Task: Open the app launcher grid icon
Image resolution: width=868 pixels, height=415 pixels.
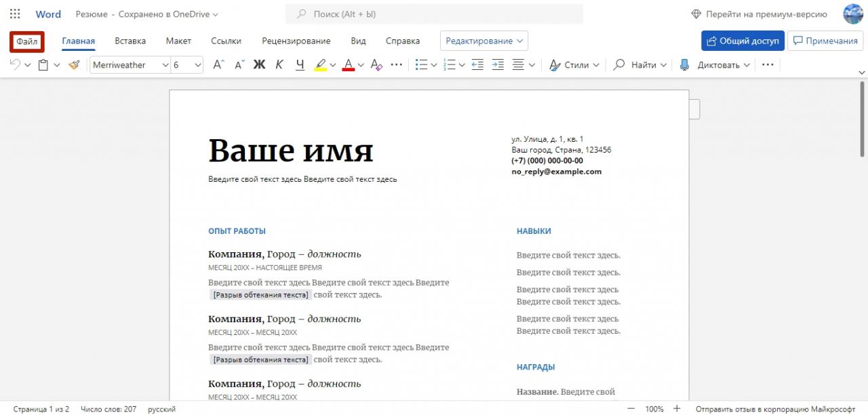Action: click(x=15, y=14)
